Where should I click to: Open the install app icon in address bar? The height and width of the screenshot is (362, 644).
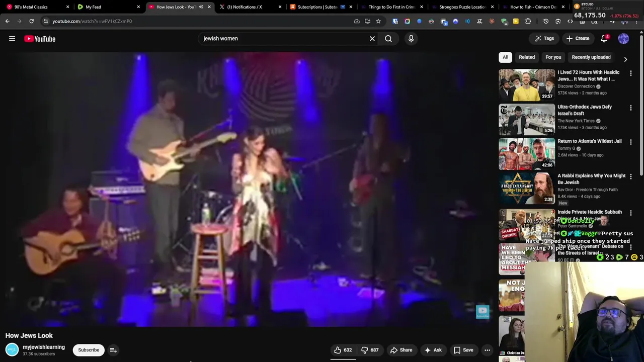pyautogui.click(x=367, y=21)
